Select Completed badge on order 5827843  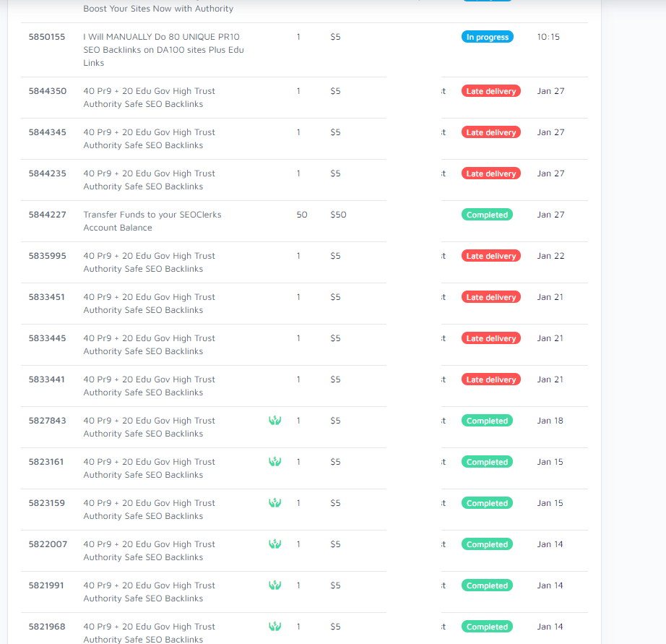point(487,421)
